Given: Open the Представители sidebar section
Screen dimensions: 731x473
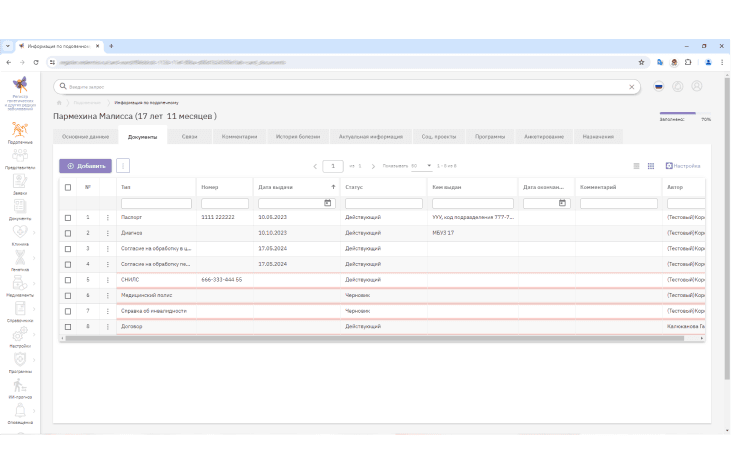Looking at the screenshot, I should 20,158.
